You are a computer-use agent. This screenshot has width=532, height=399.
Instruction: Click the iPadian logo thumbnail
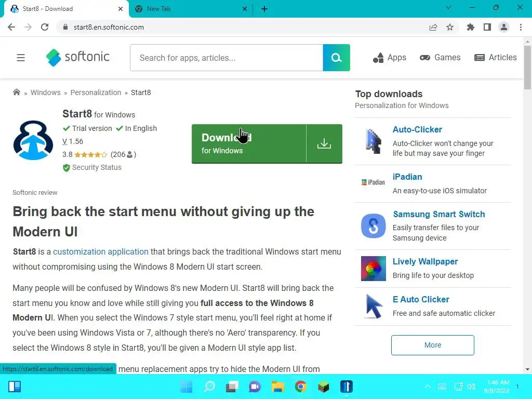(x=373, y=182)
